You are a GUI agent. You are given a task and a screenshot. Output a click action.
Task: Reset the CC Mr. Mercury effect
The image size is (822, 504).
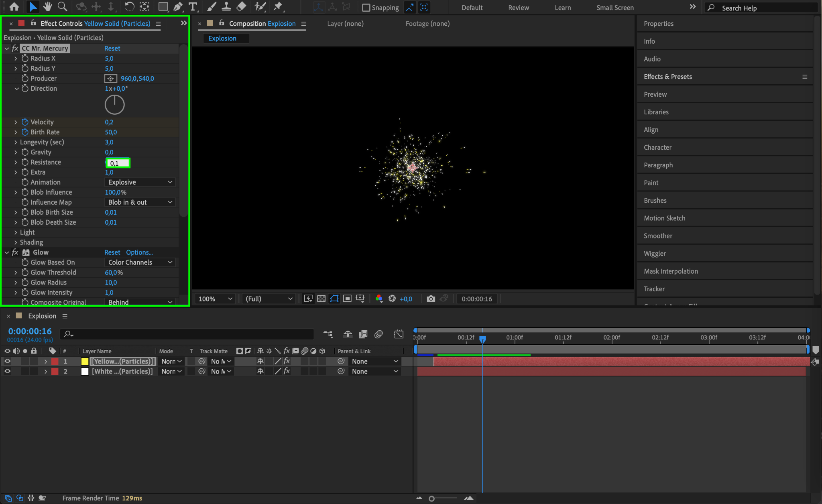[x=112, y=48]
